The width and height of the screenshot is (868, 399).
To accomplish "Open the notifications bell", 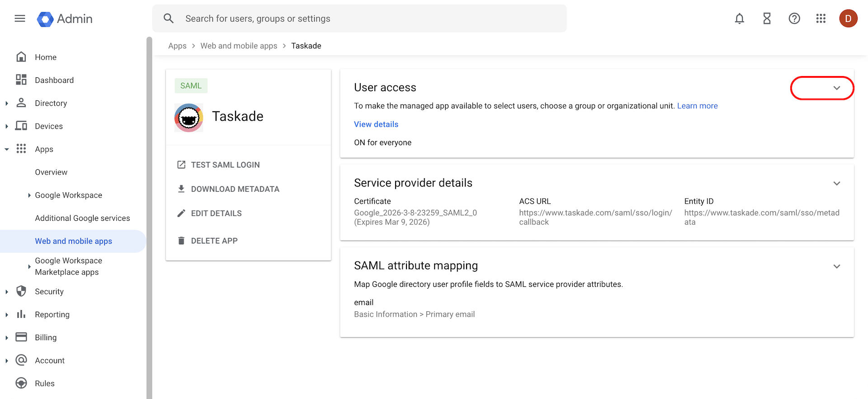I will pos(740,19).
